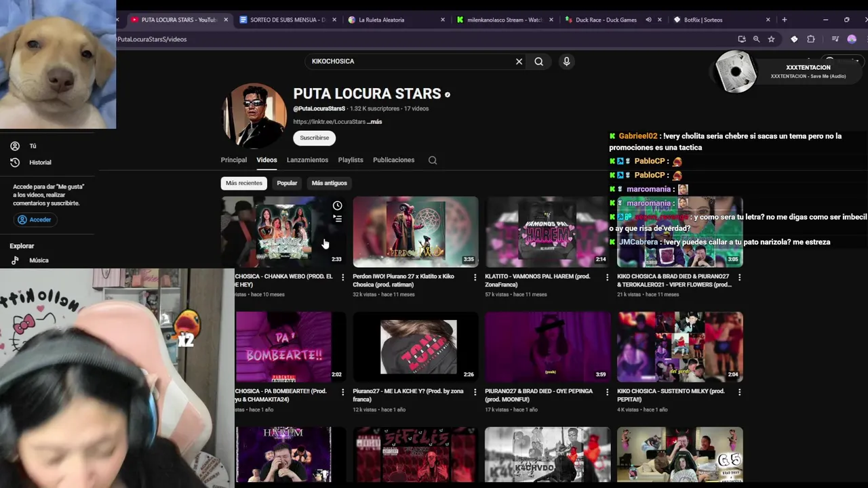
Task: Open Tú in the sidebar
Action: pyautogui.click(x=33, y=146)
